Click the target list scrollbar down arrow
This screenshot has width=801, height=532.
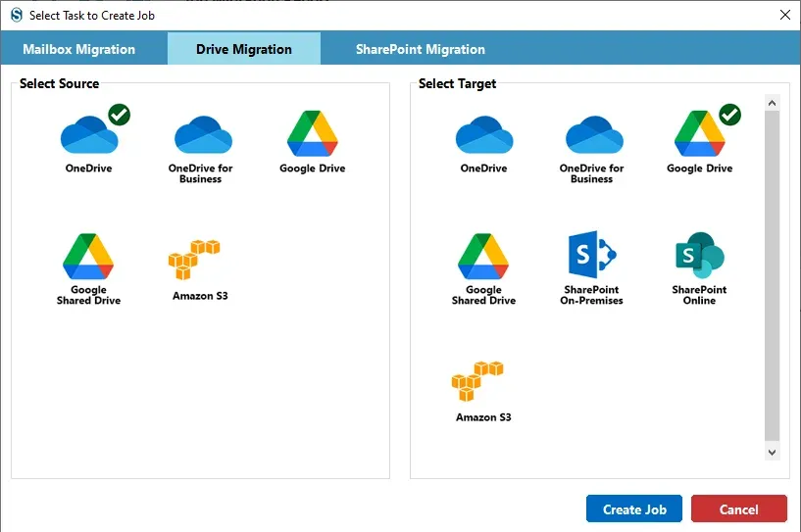click(772, 452)
